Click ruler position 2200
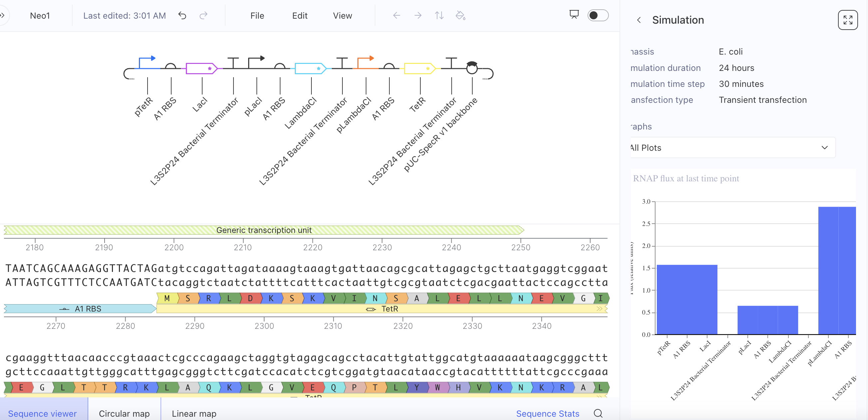 pos(174,247)
